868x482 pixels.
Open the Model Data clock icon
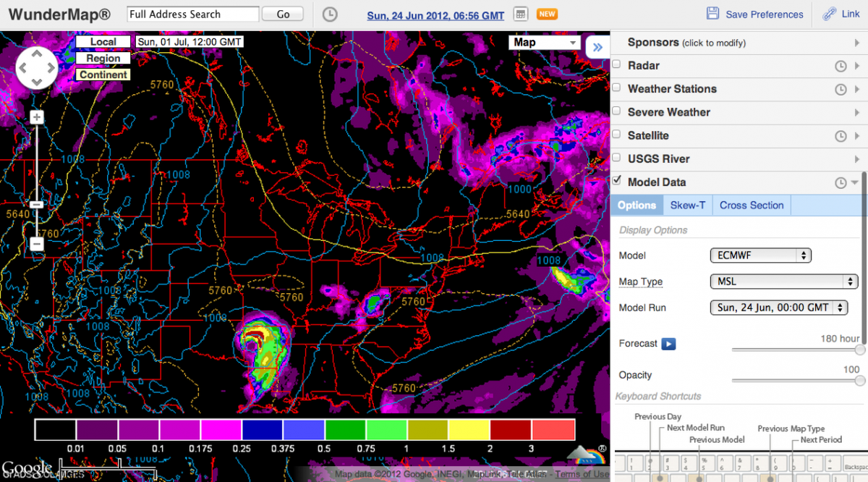[x=841, y=183]
